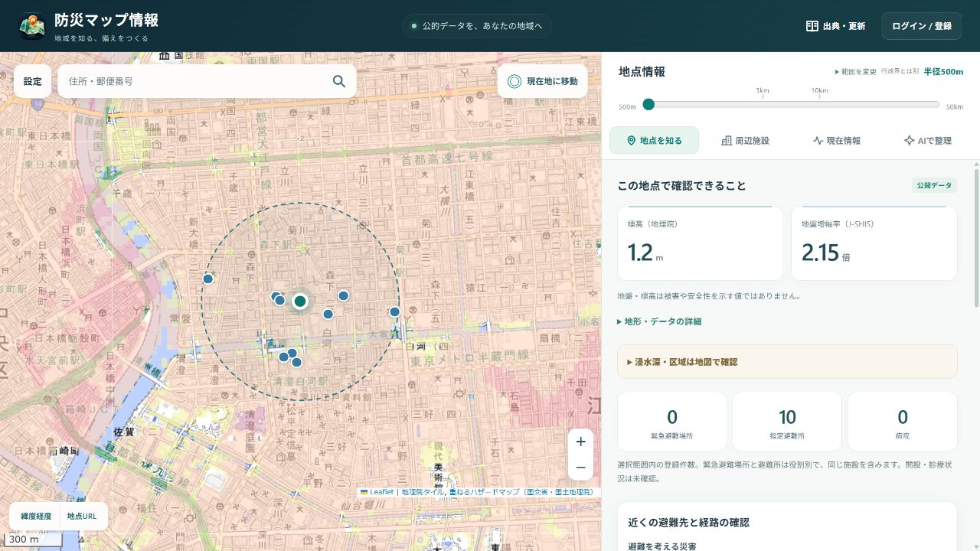The height and width of the screenshot is (551, 980).
Task: Open 出典・更新 book icon link
Action: pos(812,26)
